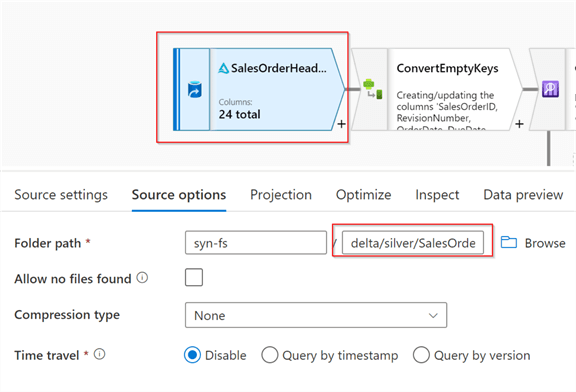This screenshot has height=392, width=576.
Task: Show info for Allow no files found
Action: pos(142,278)
